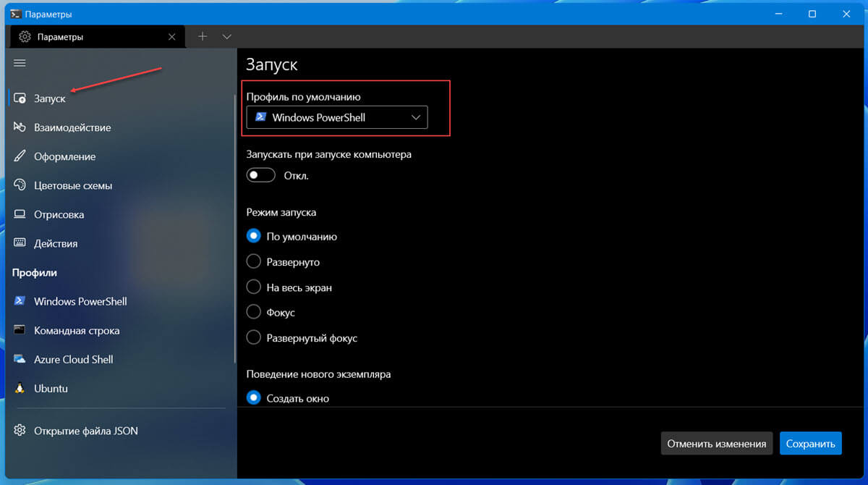This screenshot has height=485, width=868.
Task: Open the Ubuntu profile settings
Action: 122,388
